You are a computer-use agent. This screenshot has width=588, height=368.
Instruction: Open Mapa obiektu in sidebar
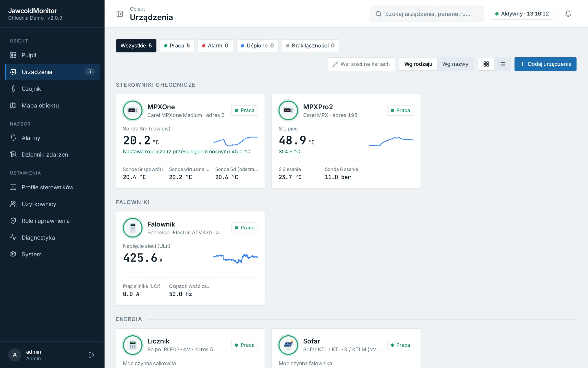coord(52,105)
